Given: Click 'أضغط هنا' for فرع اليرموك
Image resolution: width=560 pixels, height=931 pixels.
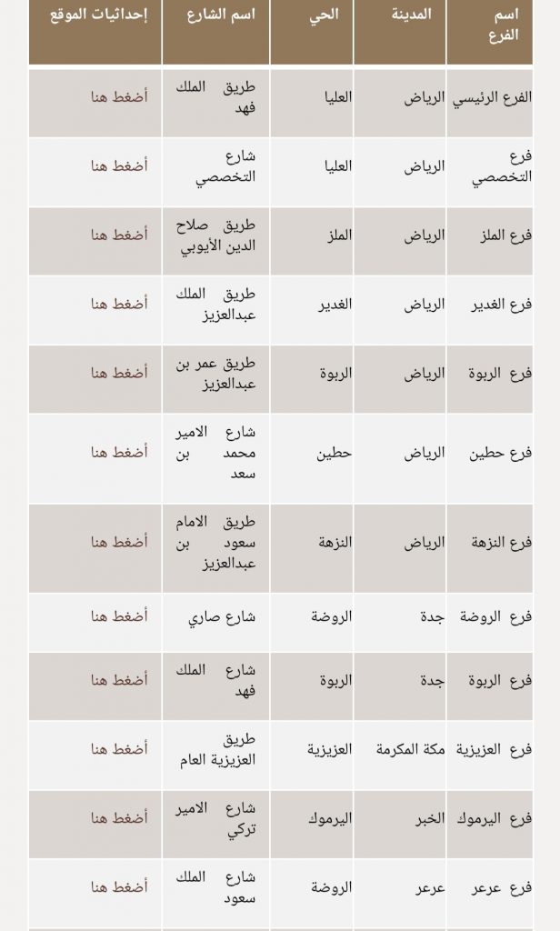Looking at the screenshot, I should click(119, 818).
